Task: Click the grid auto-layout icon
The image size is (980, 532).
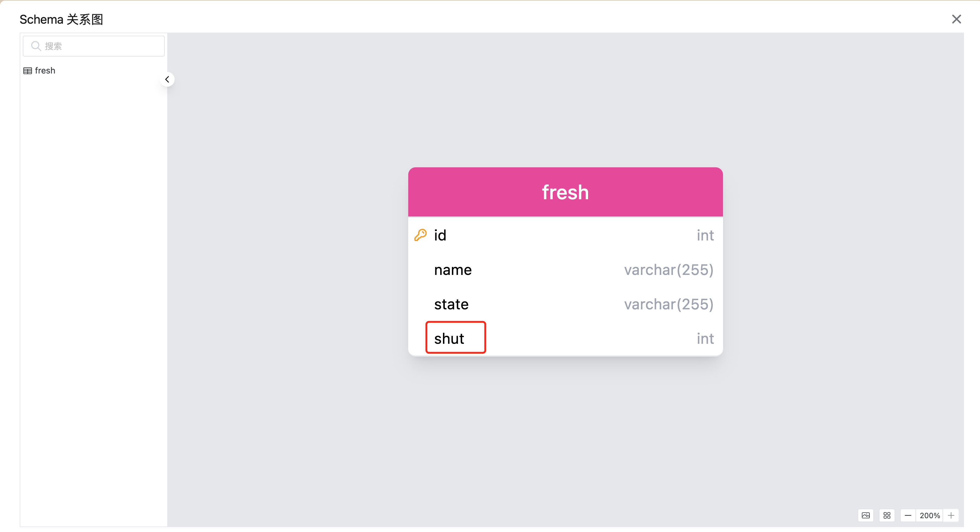Action: [x=887, y=516]
